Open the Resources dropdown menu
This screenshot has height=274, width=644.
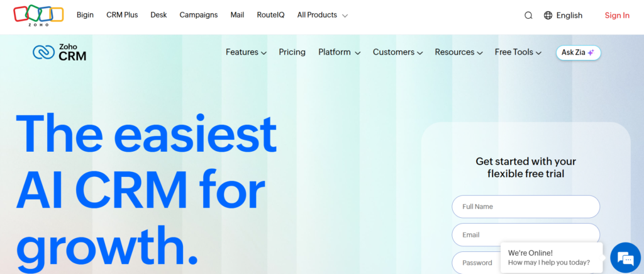click(x=458, y=52)
